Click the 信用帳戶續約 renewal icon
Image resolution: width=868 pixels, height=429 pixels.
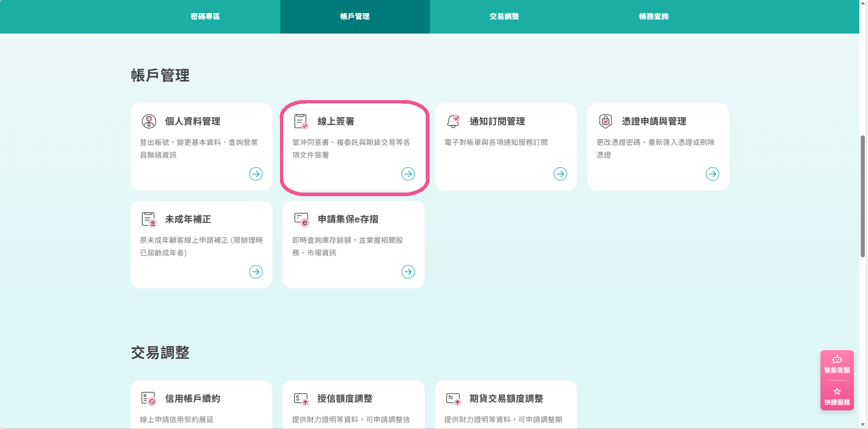(x=149, y=399)
